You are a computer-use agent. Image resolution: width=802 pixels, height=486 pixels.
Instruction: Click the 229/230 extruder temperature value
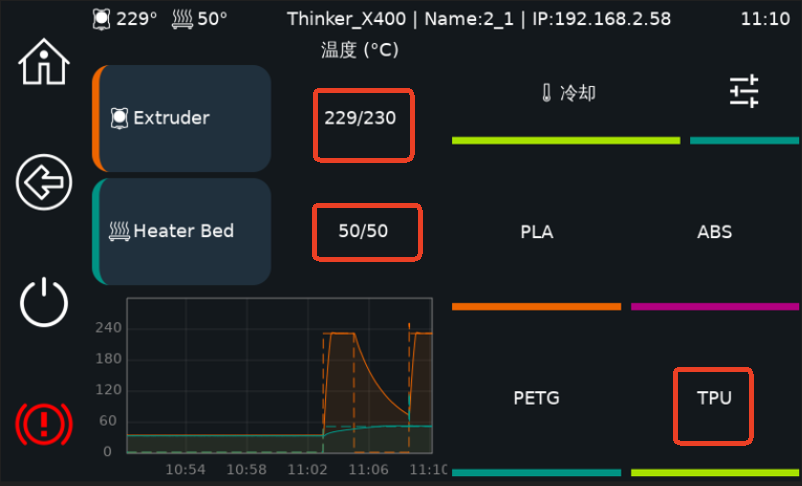pyautogui.click(x=361, y=119)
